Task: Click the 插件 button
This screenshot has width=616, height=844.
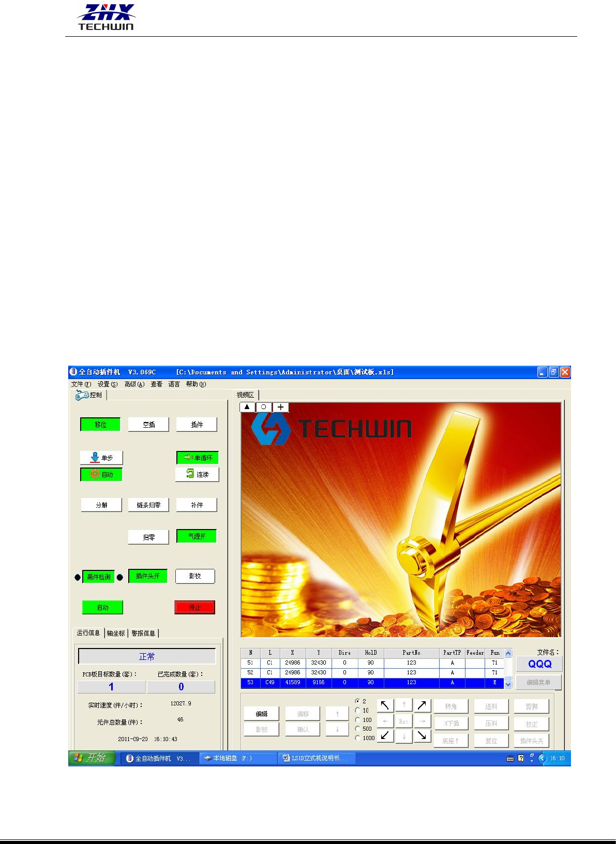Action: coord(197,425)
